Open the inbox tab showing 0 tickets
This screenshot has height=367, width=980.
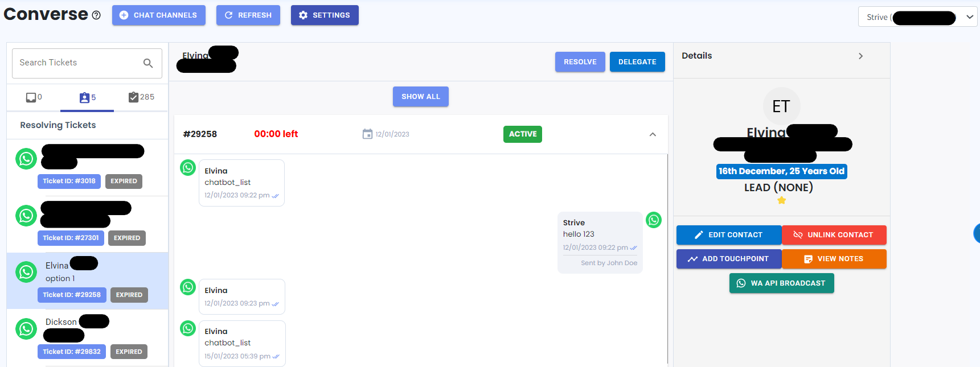34,97
